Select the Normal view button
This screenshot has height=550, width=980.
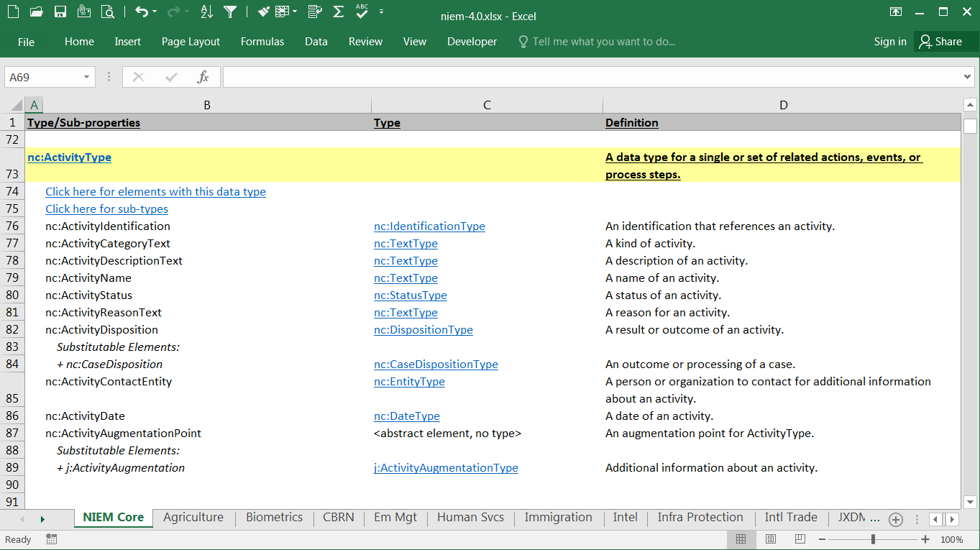click(741, 539)
